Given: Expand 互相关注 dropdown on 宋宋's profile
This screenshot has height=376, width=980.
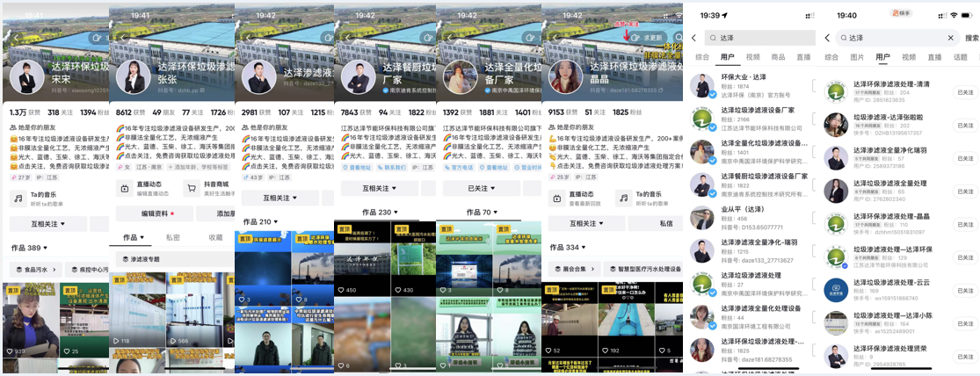Looking at the screenshot, I should 48,224.
